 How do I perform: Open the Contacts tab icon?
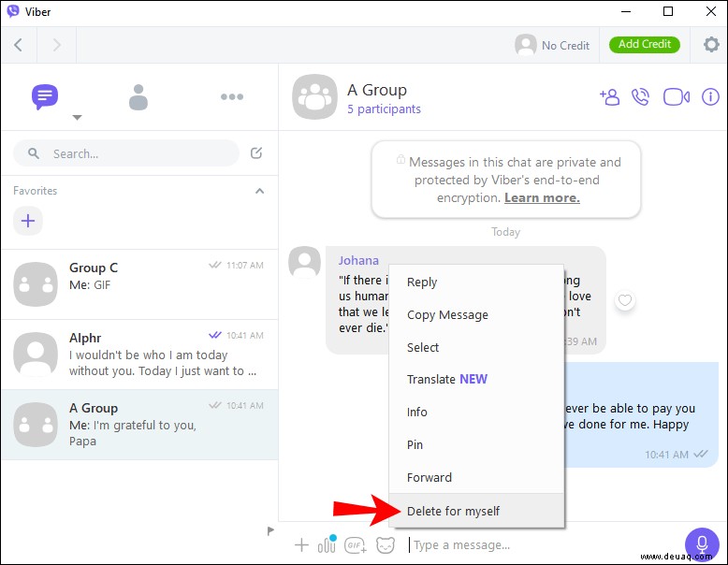pos(138,97)
